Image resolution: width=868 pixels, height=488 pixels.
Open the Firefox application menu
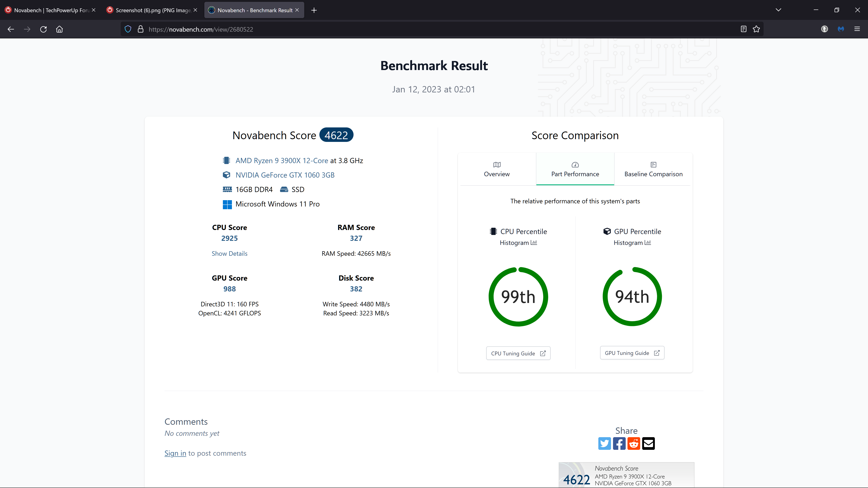(857, 29)
